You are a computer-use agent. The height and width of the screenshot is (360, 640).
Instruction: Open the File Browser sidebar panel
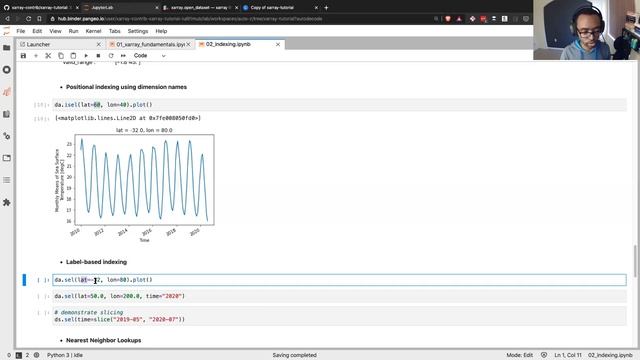pos(7,48)
